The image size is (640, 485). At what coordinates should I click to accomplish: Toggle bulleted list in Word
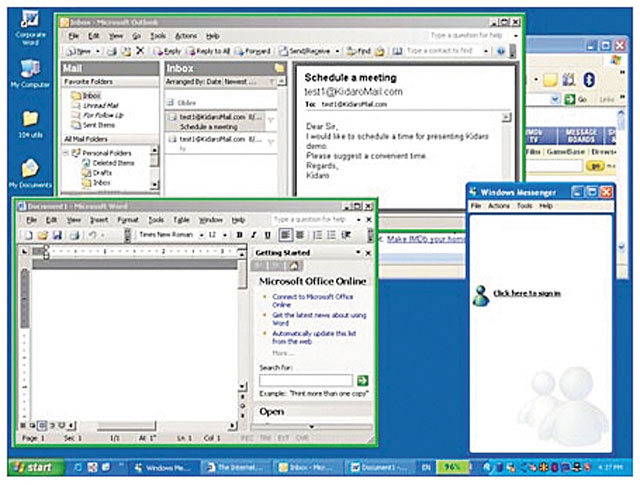click(x=331, y=235)
